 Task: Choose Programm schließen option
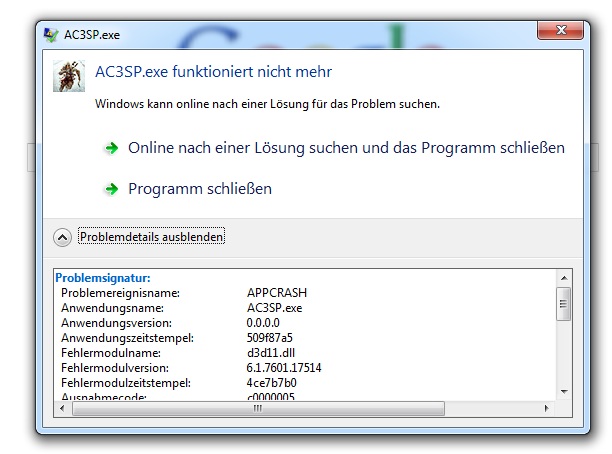[200, 189]
